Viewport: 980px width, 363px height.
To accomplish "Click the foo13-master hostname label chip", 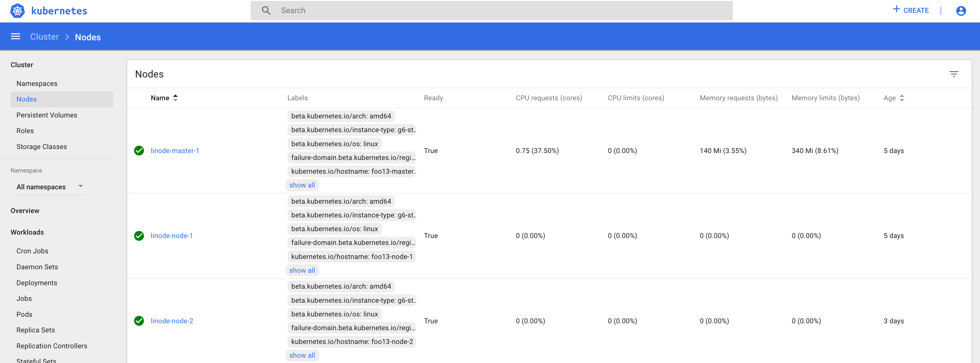I will 352,172.
